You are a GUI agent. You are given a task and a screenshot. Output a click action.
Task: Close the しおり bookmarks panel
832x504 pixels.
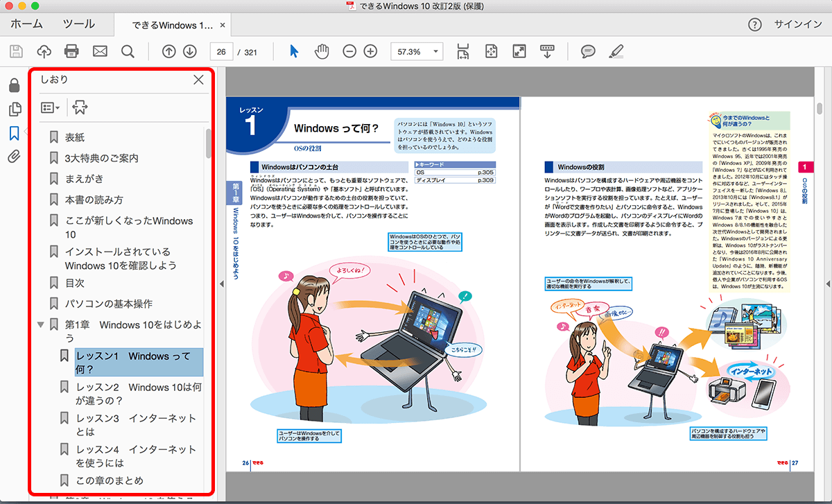click(x=198, y=80)
